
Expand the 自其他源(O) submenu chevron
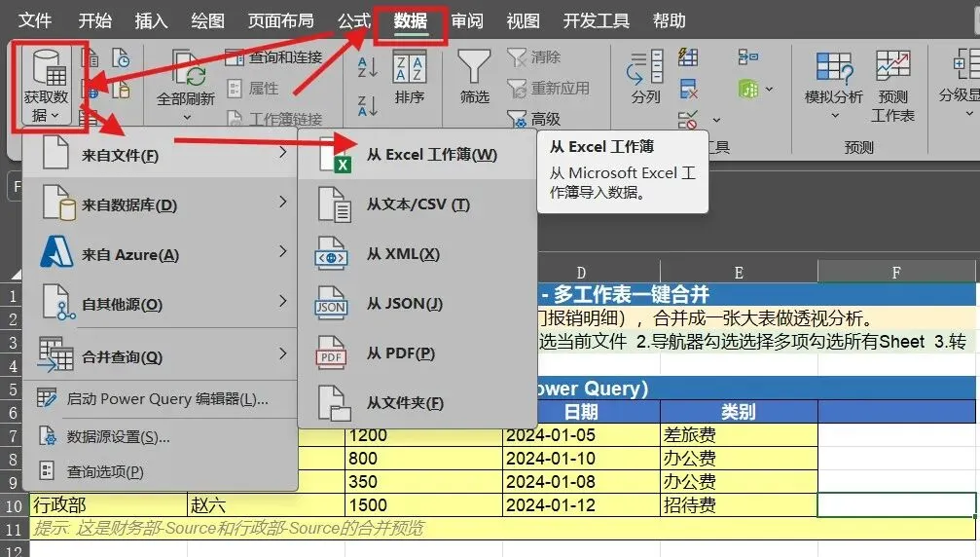pos(283,301)
